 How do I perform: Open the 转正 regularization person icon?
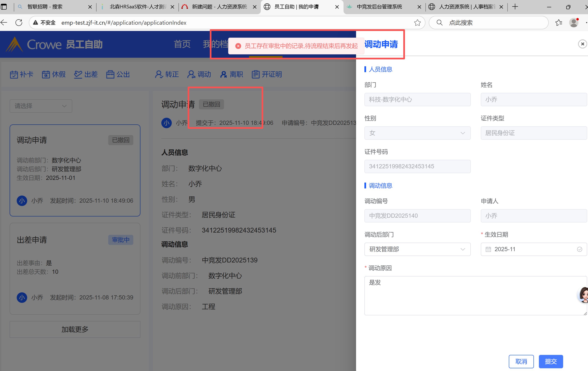coord(159,74)
